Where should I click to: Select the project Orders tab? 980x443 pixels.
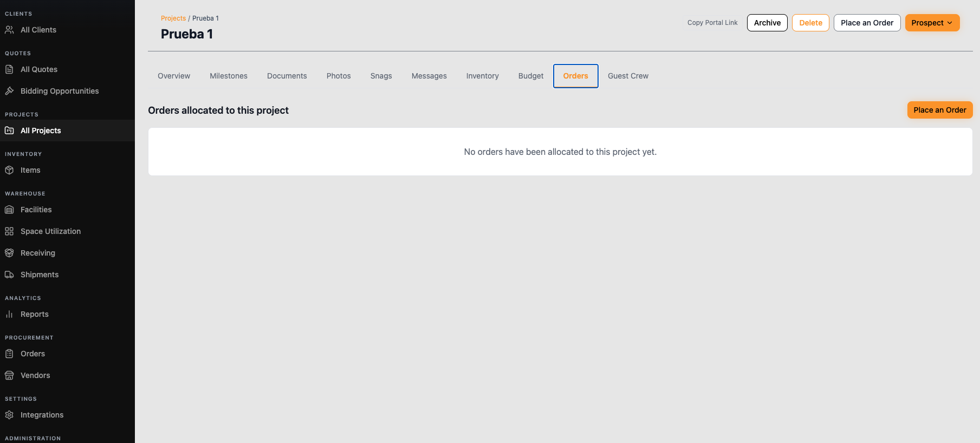[576, 76]
